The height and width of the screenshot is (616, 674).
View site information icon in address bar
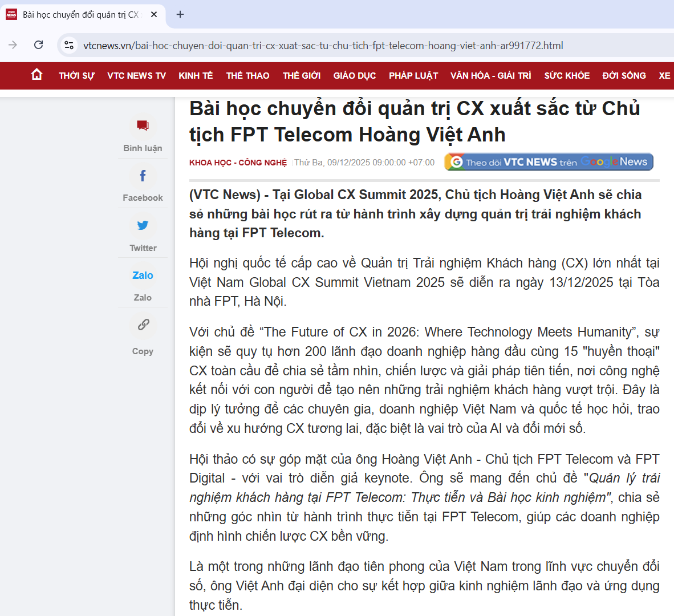coord(69,45)
